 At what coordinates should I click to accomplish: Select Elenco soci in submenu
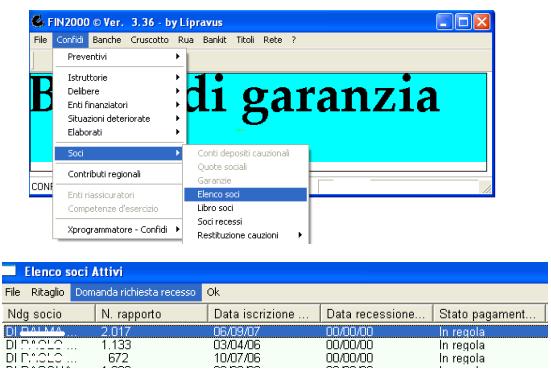pos(245,194)
